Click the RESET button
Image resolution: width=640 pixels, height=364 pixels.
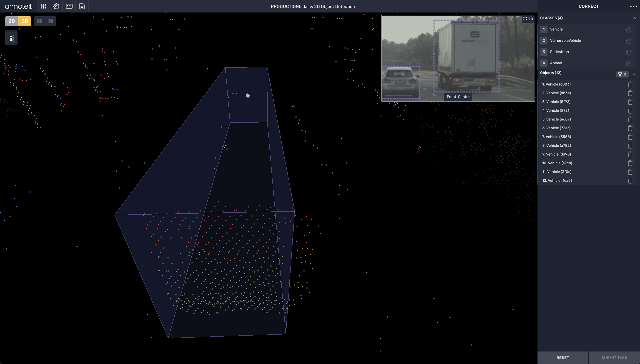[563, 357]
